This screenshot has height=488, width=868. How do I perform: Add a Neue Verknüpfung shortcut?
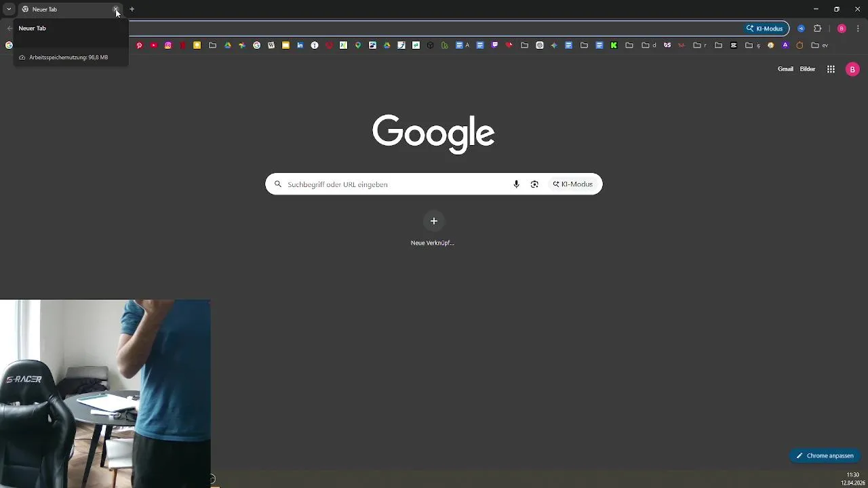pos(433,229)
